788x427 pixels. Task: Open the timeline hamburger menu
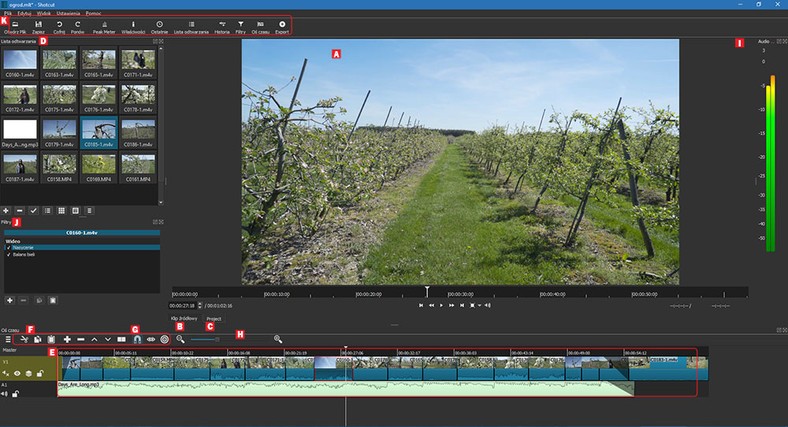coord(7,340)
